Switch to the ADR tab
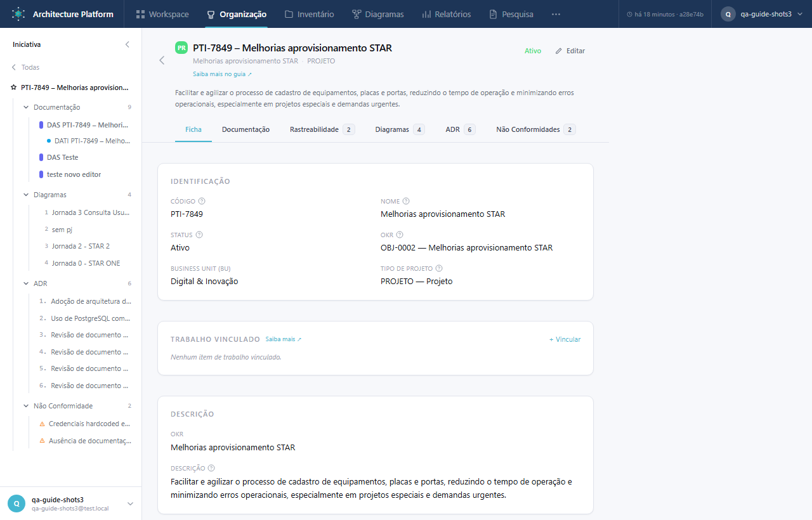Viewport: 812px width, 520px height. point(460,129)
